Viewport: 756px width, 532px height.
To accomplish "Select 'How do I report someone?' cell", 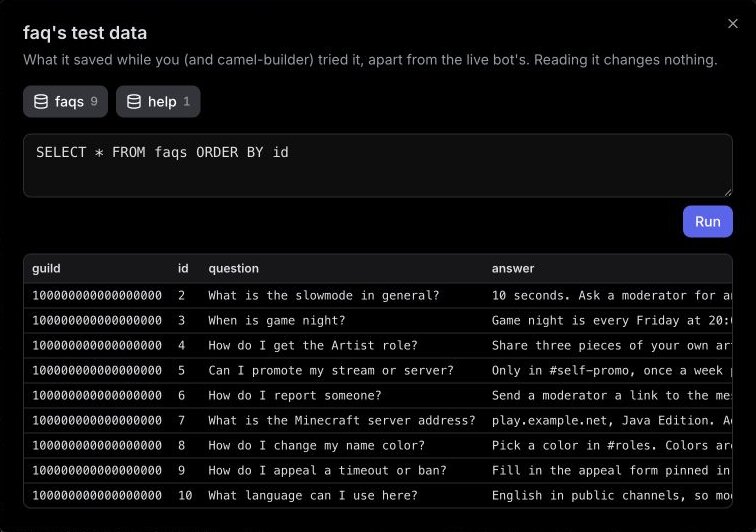I will tap(295, 396).
